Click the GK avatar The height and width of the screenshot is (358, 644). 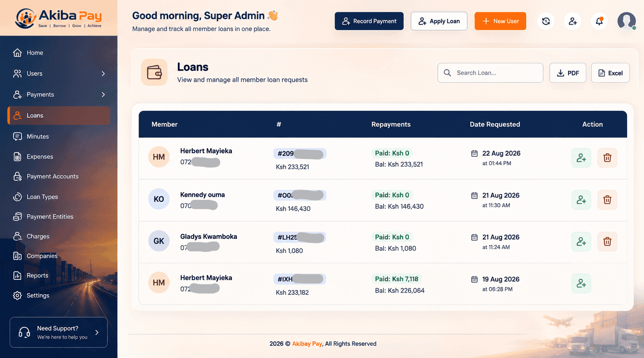pyautogui.click(x=159, y=241)
